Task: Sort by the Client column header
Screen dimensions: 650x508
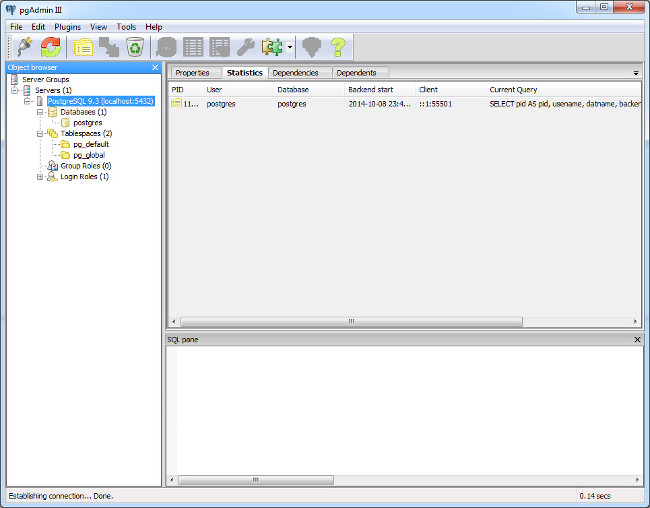Action: coord(451,90)
